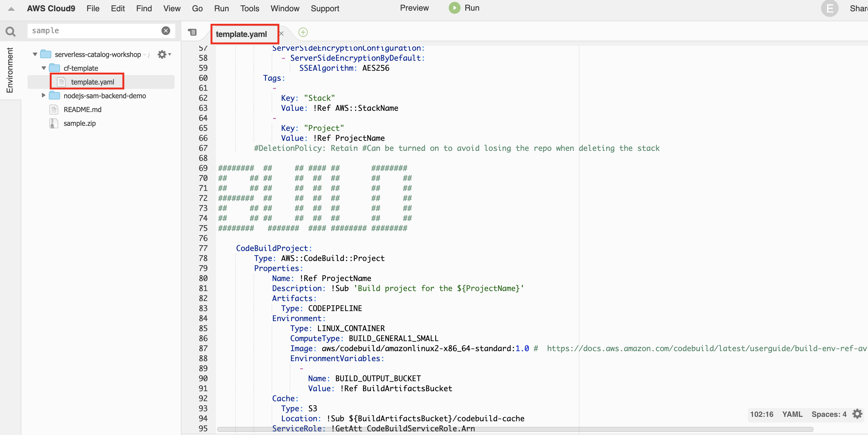Open a new tab with plus icon

[x=303, y=32]
